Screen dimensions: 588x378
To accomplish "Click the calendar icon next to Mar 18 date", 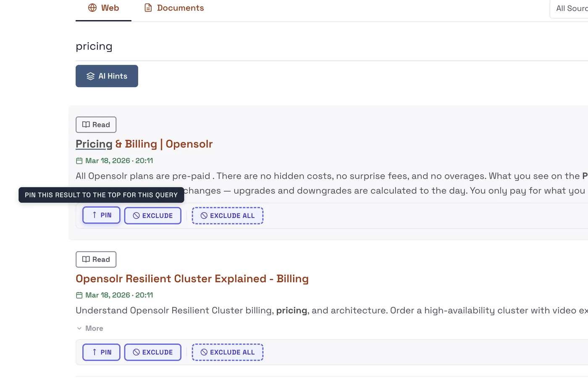I will point(79,160).
